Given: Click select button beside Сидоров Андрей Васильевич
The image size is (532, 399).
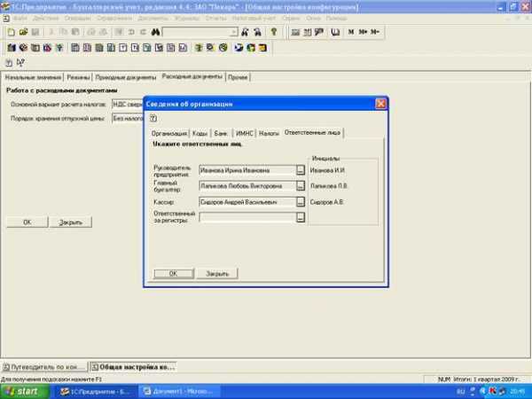Looking at the screenshot, I should pyautogui.click(x=301, y=202).
